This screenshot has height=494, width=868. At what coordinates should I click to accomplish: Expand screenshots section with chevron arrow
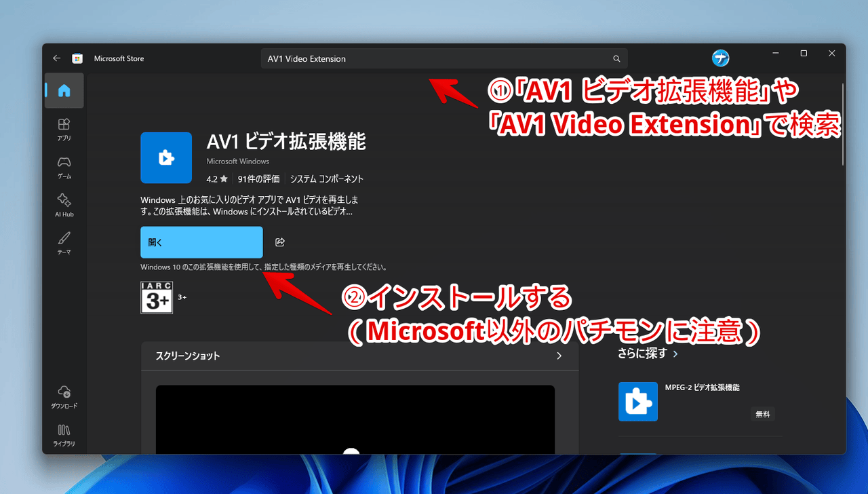pos(559,356)
